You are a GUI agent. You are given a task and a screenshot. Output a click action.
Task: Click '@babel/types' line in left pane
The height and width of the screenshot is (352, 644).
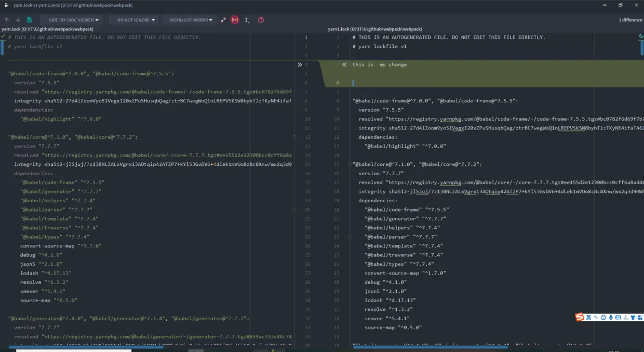(55, 237)
